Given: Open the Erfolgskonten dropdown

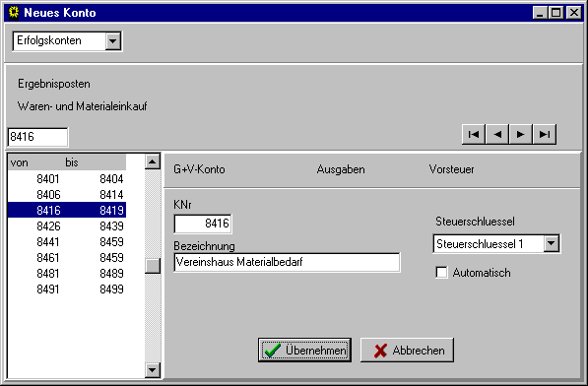Looking at the screenshot, I should [113, 40].
